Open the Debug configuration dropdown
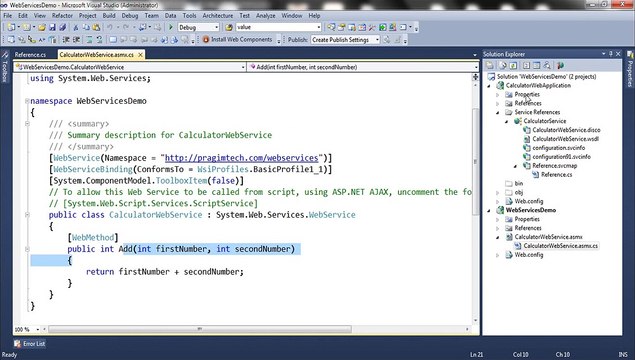The height and width of the screenshot is (360, 635). point(217,27)
